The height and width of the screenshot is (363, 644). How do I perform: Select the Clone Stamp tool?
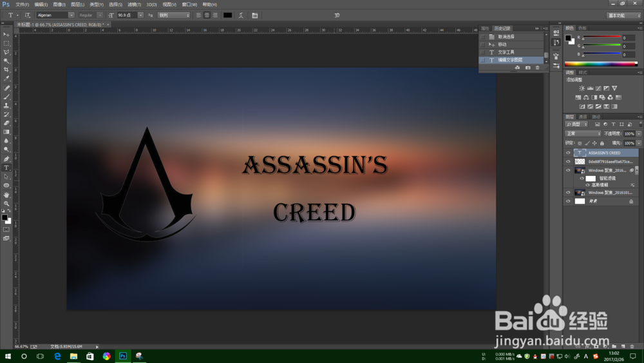6,106
